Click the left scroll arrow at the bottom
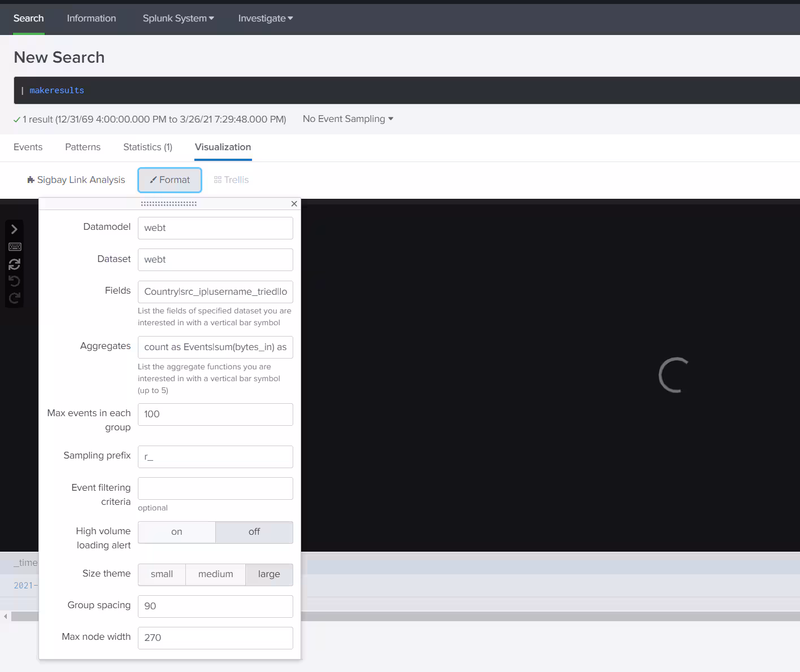The height and width of the screenshot is (672, 800). click(x=6, y=616)
